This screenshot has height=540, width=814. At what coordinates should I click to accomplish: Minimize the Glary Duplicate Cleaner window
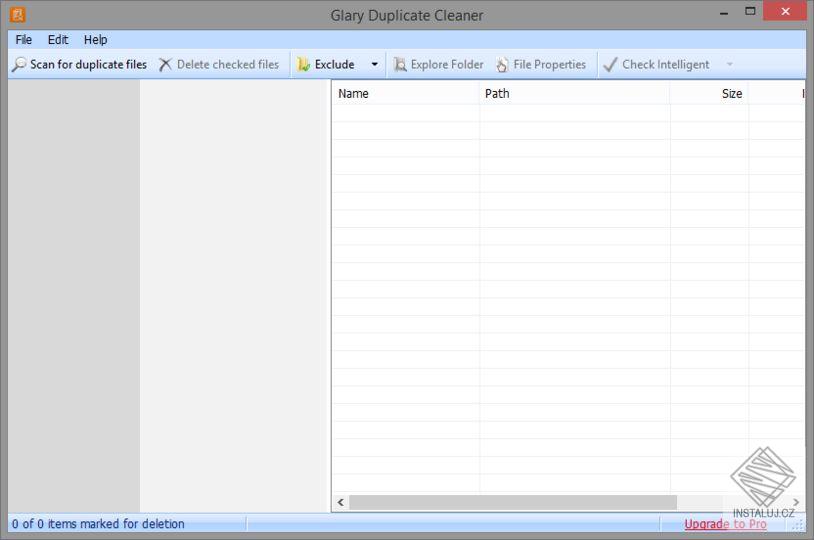[x=724, y=12]
